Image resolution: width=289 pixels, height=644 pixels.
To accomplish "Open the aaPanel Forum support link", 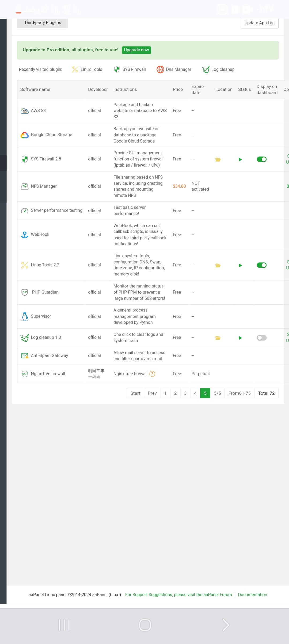I will [x=178, y=595].
